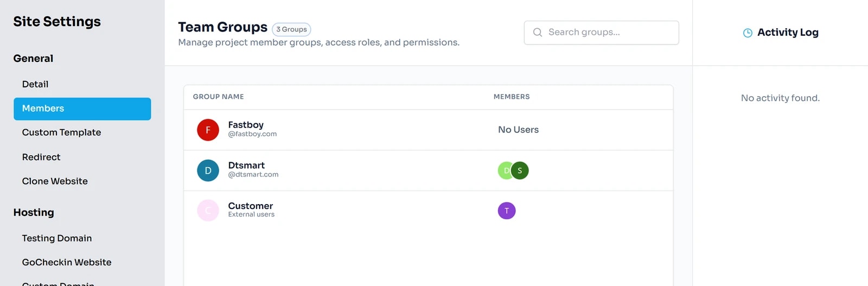The image size is (868, 286).
Task: Open the Dtsmart group name
Action: 246,166
